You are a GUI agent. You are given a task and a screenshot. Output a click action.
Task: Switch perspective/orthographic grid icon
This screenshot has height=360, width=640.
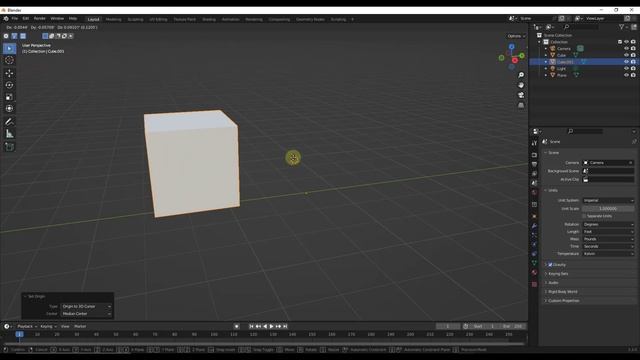[x=521, y=105]
